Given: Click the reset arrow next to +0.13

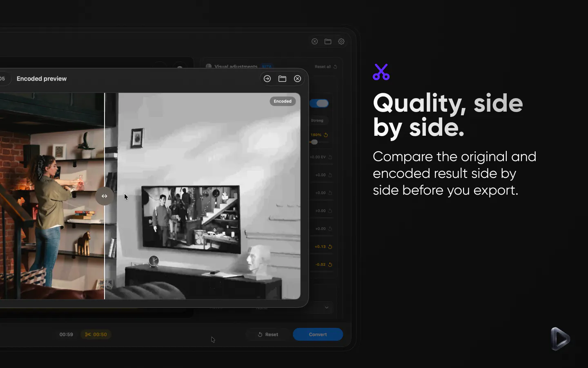Looking at the screenshot, I should pos(330,247).
